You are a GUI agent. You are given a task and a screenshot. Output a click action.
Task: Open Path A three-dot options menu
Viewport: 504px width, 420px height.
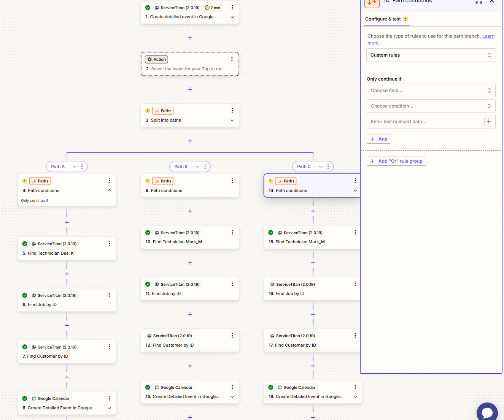(x=82, y=166)
